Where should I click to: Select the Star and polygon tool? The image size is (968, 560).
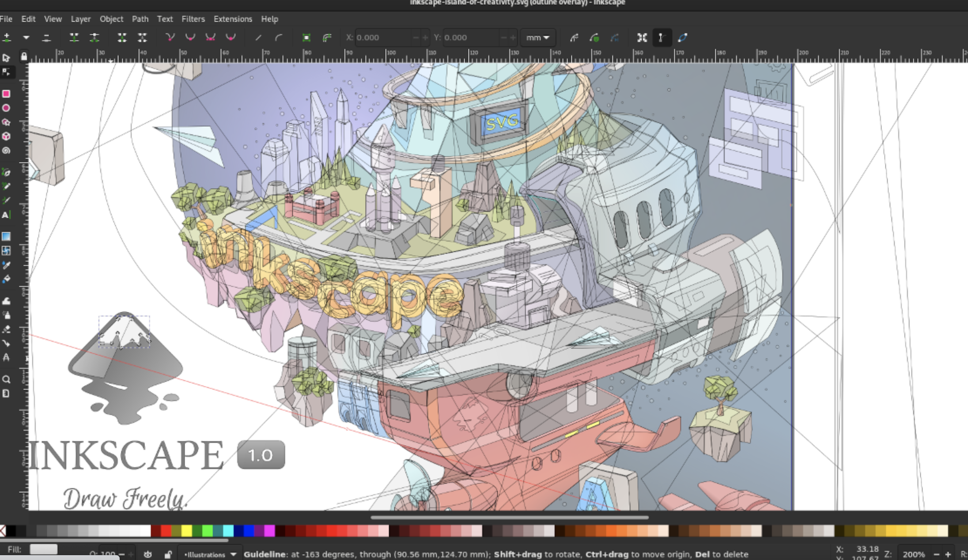6,122
